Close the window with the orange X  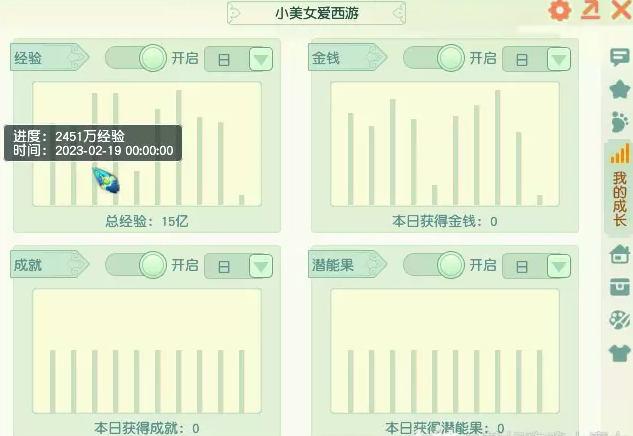(622, 10)
